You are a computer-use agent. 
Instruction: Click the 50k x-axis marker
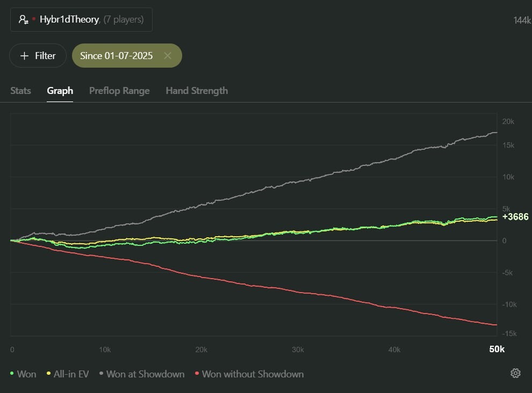pos(497,350)
